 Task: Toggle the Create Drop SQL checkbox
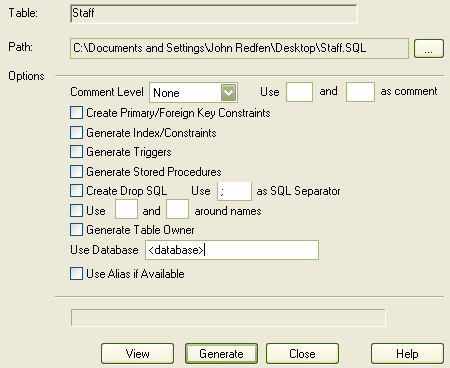coord(76,191)
